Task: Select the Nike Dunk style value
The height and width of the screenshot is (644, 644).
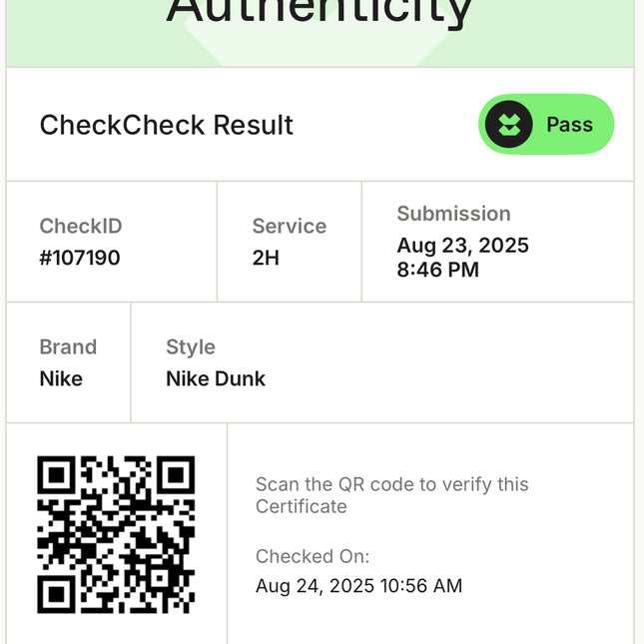Action: point(216,379)
